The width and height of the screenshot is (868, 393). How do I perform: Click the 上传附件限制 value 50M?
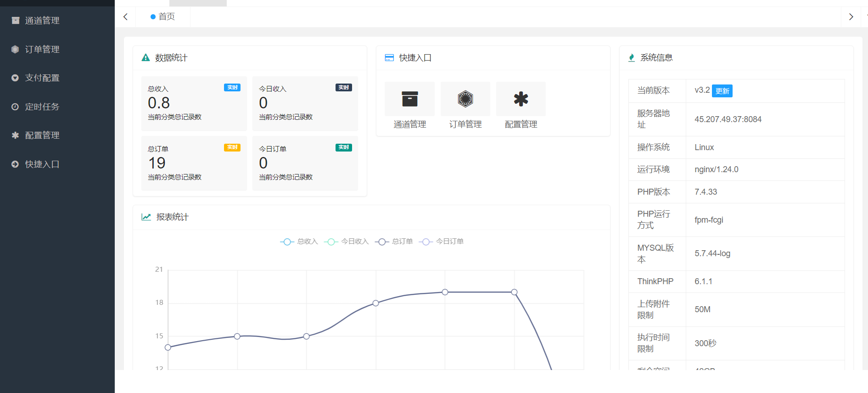[x=703, y=309]
